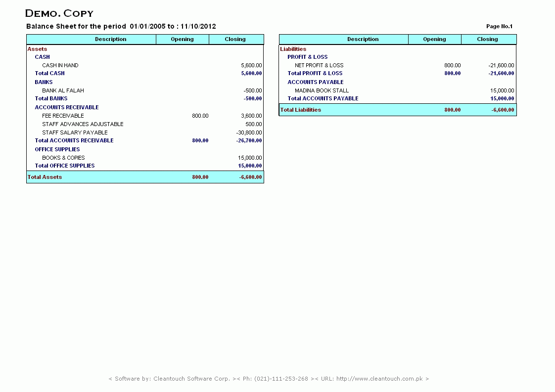
Task: Select the Total ACCOUNTS RECEIVABLE label
Action: (74, 140)
